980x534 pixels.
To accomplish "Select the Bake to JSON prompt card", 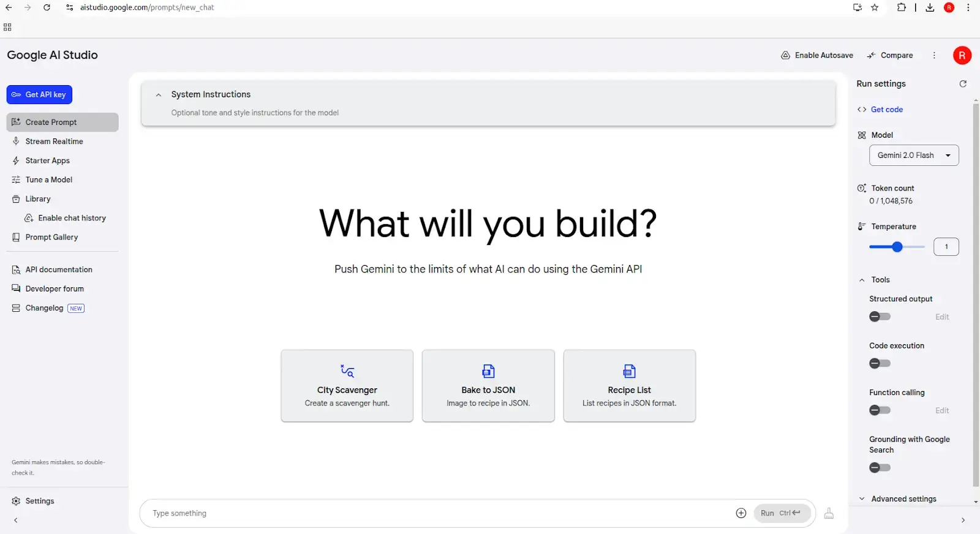I will point(488,386).
